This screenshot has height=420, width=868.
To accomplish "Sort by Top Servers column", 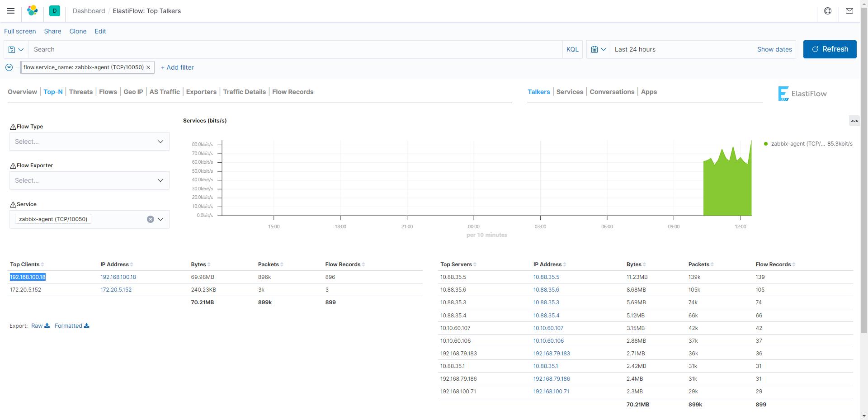I will 458,264.
